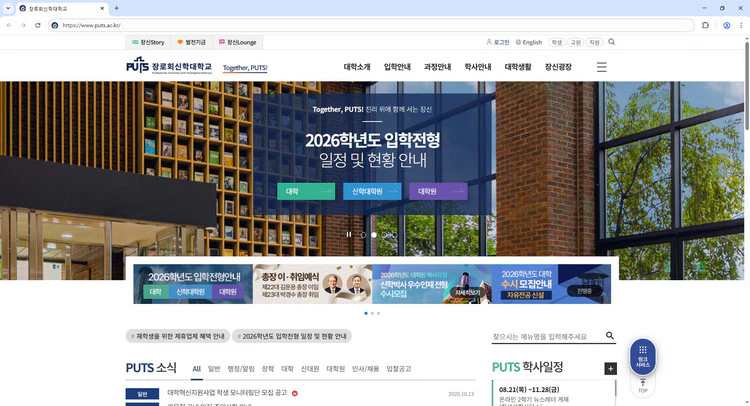
Task: Select the 직원 user type button
Action: tap(594, 43)
